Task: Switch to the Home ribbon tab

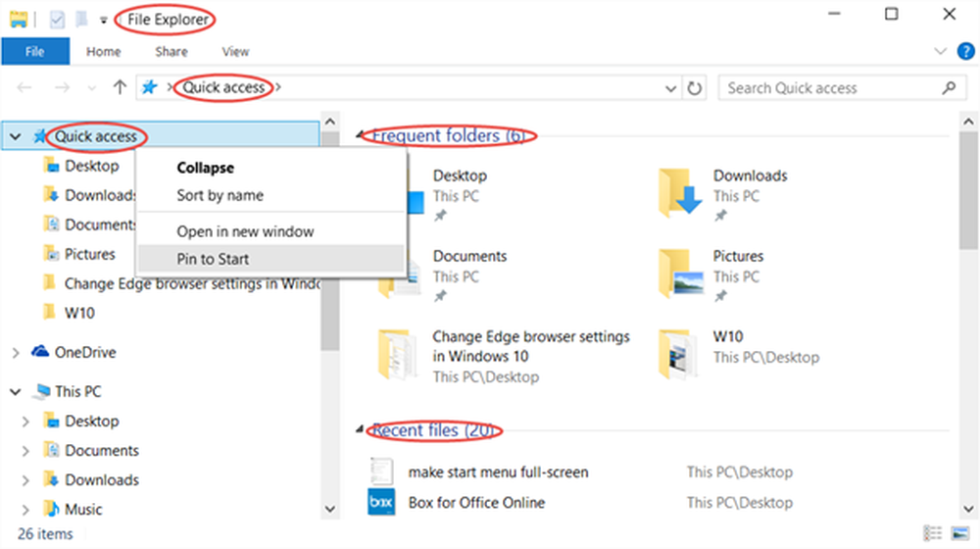Action: [103, 51]
